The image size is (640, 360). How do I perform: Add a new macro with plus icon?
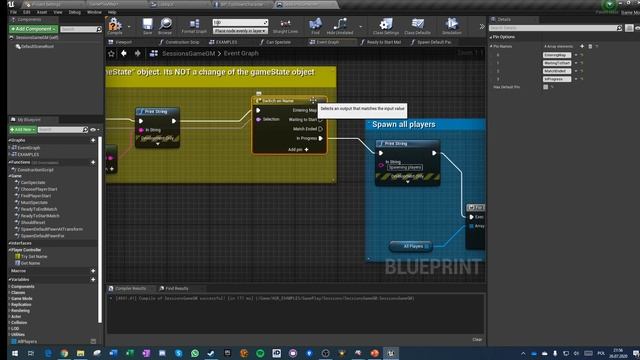(x=93, y=271)
